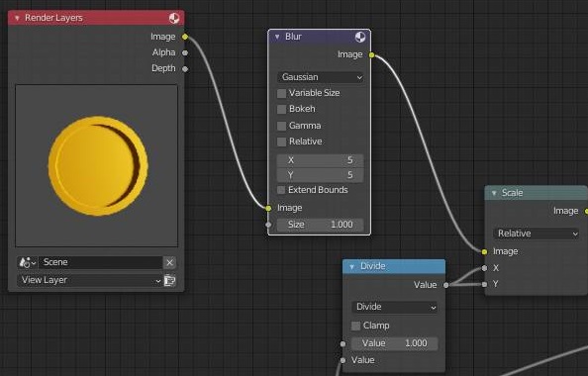Click Blur node Image output socket

371,55
